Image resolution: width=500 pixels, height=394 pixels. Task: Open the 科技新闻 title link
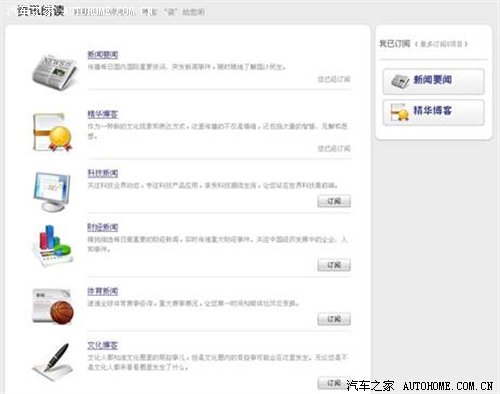coord(103,173)
